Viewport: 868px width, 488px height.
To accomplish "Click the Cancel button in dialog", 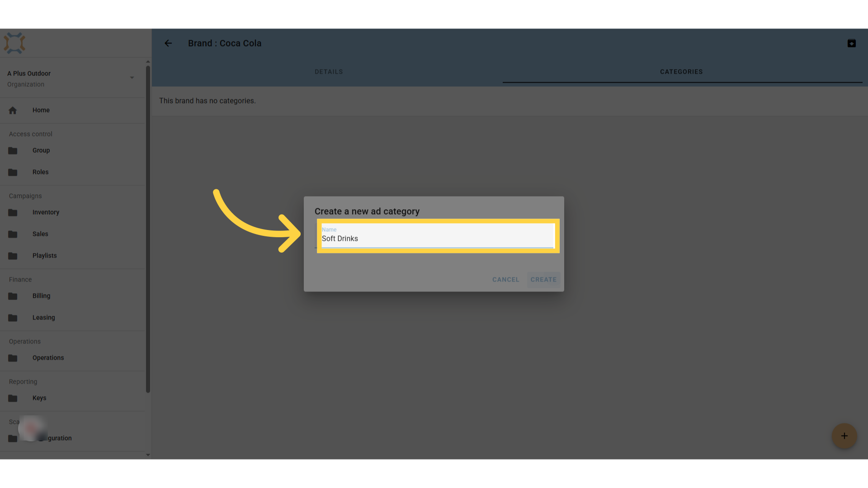I will (505, 280).
